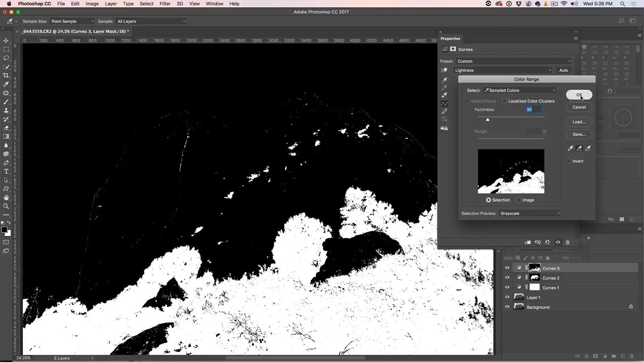Click the Load button in Color Range
Screen dimensions: 644x362
coord(579,121)
